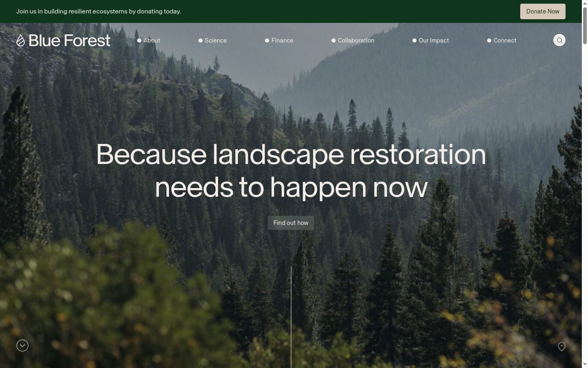The height and width of the screenshot is (368, 588).
Task: Click the location pin icon
Action: pos(562,346)
